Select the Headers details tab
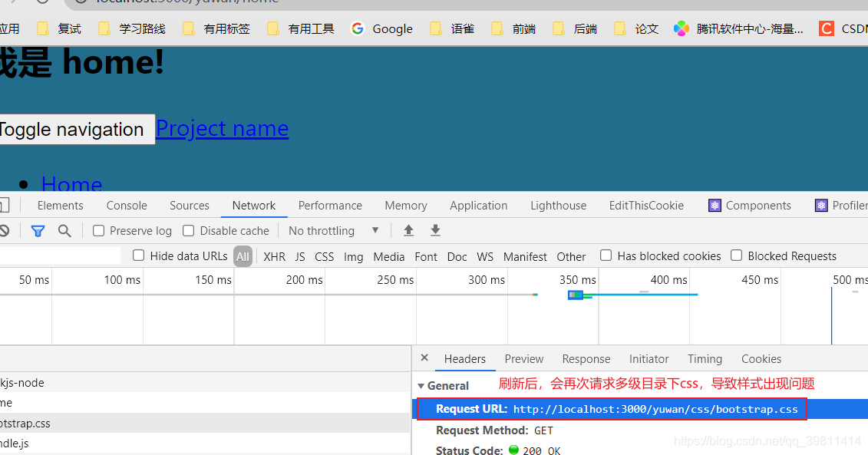This screenshot has height=455, width=868. click(465, 358)
